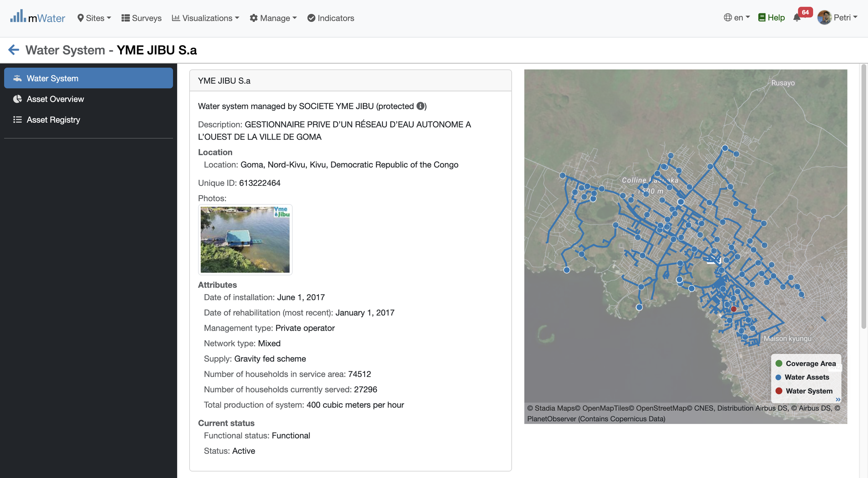This screenshot has height=478, width=868.
Task: Click the Help book icon
Action: point(762,18)
